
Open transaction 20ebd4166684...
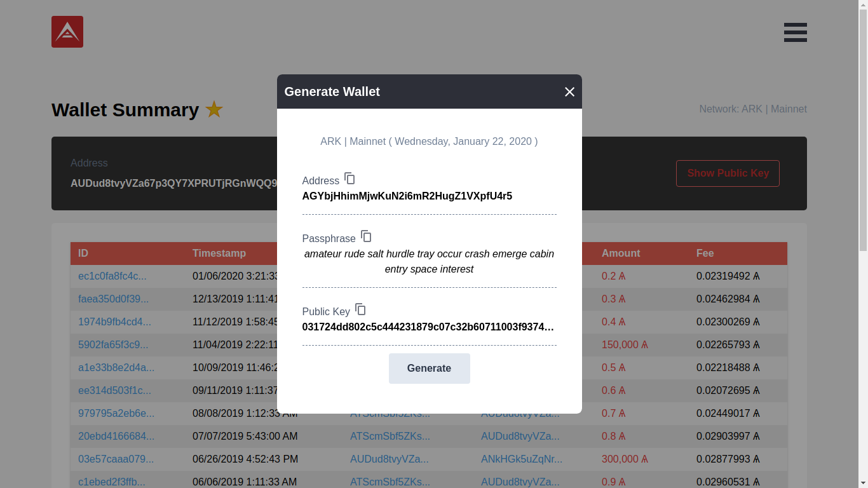coord(116,437)
